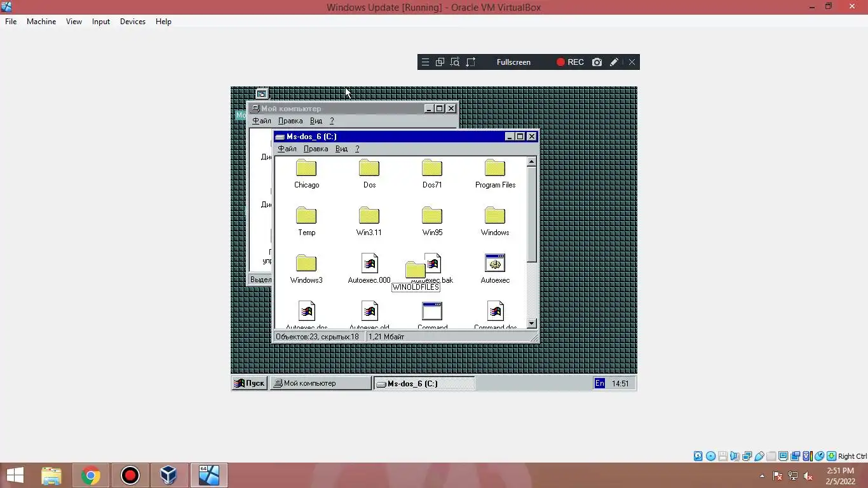Click the Fullscreen button in recorder bar
Screen dimensions: 868x488
[513, 62]
